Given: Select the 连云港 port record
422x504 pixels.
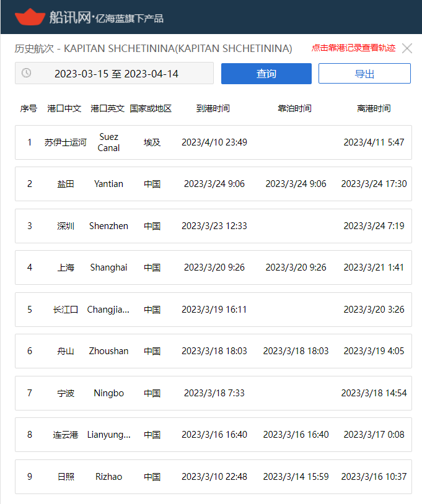Looking at the screenshot, I should pos(213,435).
